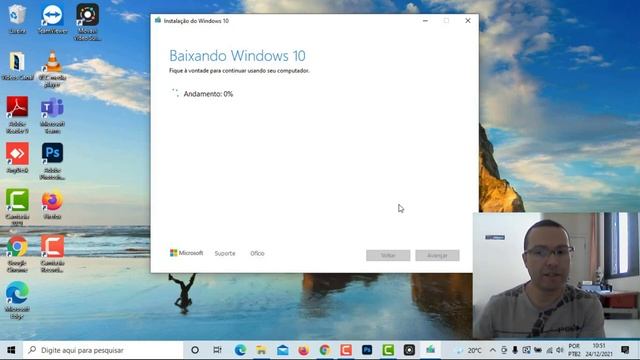
Task: Launch Firefox from the taskbar
Action: [x=304, y=350]
